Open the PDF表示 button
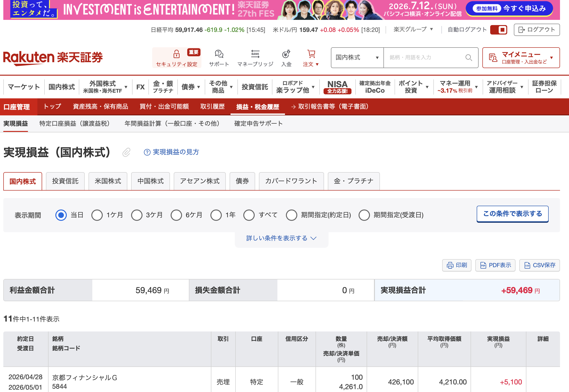Image resolution: width=569 pixels, height=392 pixels. [495, 265]
